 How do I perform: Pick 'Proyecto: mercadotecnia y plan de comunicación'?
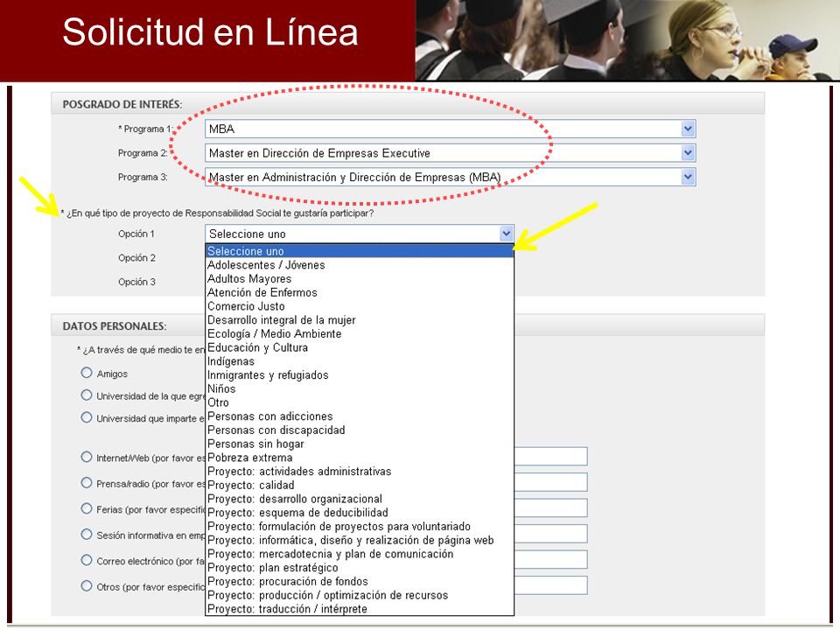tap(360, 554)
